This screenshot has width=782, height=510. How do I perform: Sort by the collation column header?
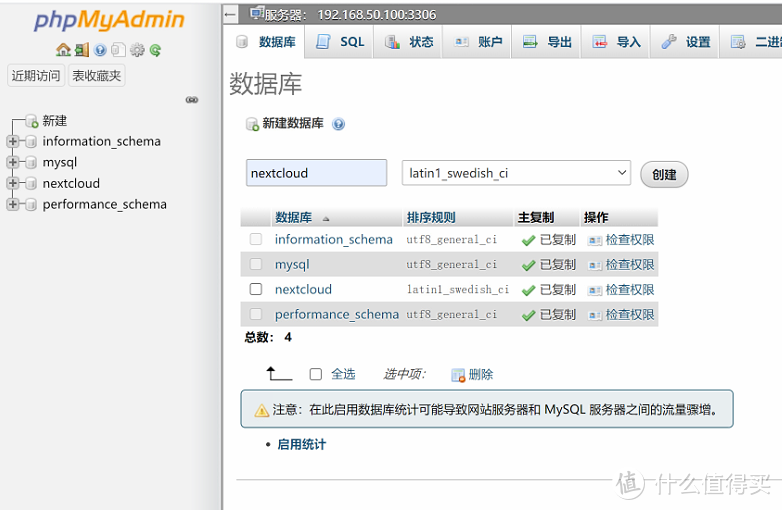(x=431, y=218)
